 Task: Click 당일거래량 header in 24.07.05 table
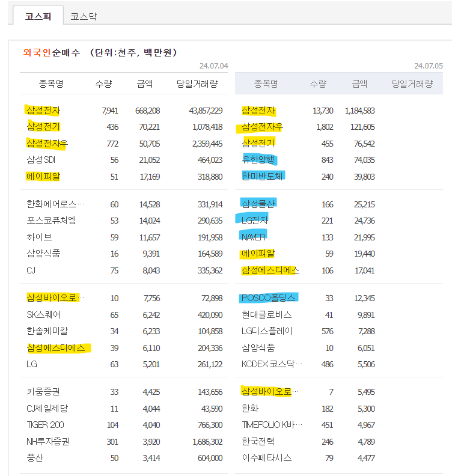[412, 84]
